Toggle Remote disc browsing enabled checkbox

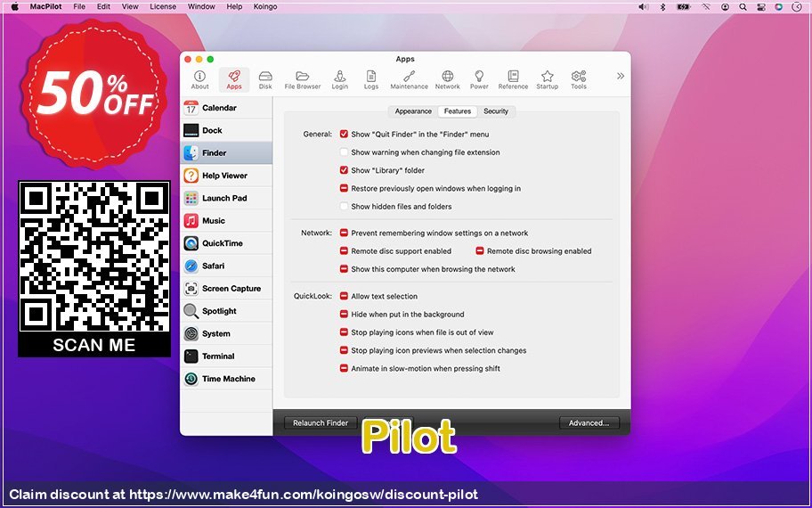[480, 251]
